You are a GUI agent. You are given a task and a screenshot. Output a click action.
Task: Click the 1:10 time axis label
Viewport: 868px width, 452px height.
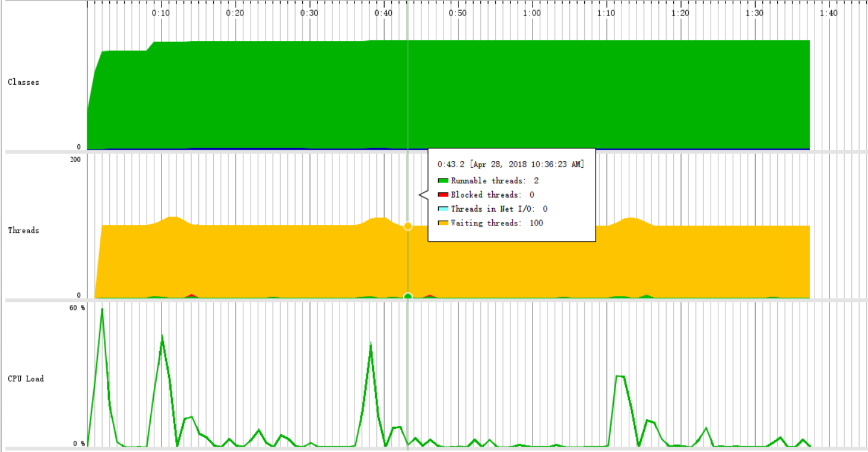pos(606,13)
